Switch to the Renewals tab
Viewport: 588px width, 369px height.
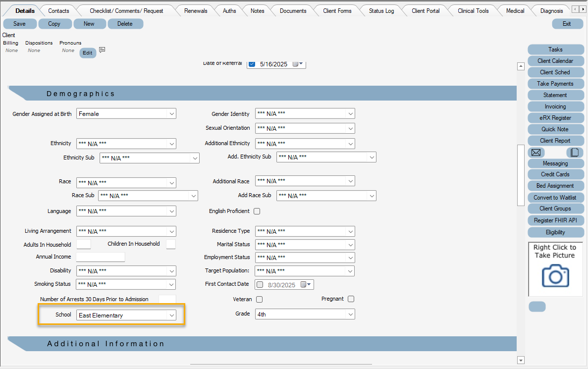pos(196,10)
